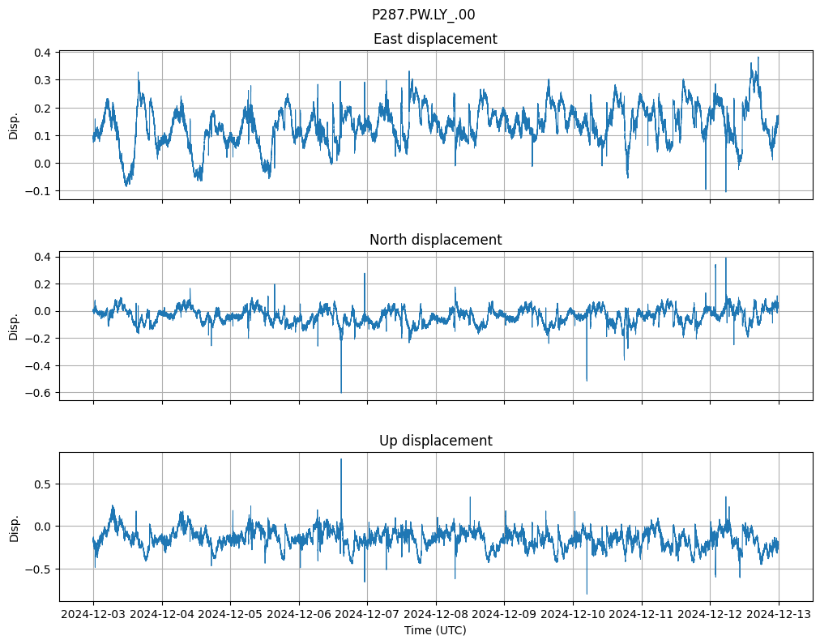The image size is (820, 644).
Task: Click the tallest positive spike in Up plot
Action: [x=341, y=460]
